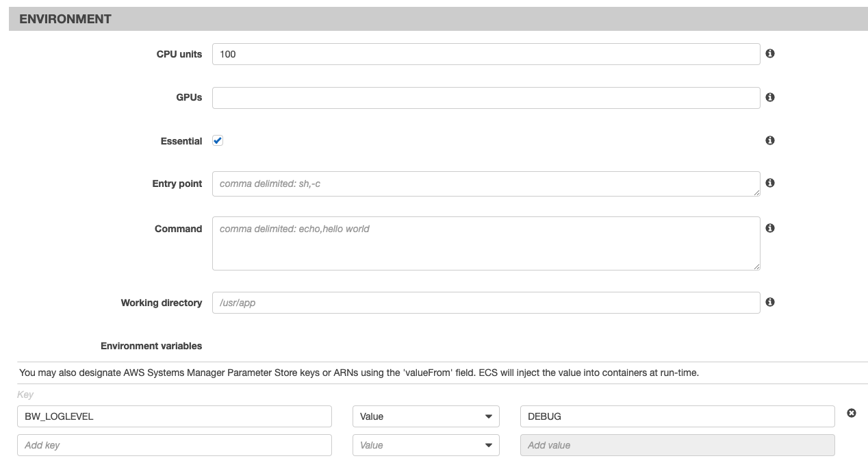Expand the Value dropdown in the empty row
The image size is (868, 465).
(x=426, y=445)
